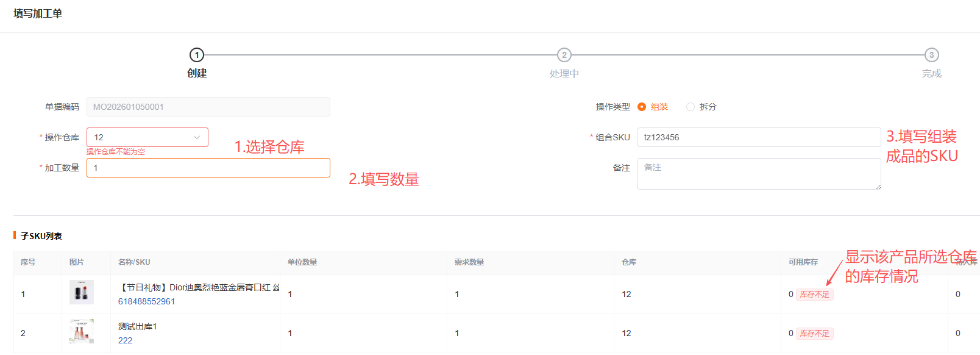Click the Dior lipstick product thumbnail
980x355 pixels.
coord(82,292)
